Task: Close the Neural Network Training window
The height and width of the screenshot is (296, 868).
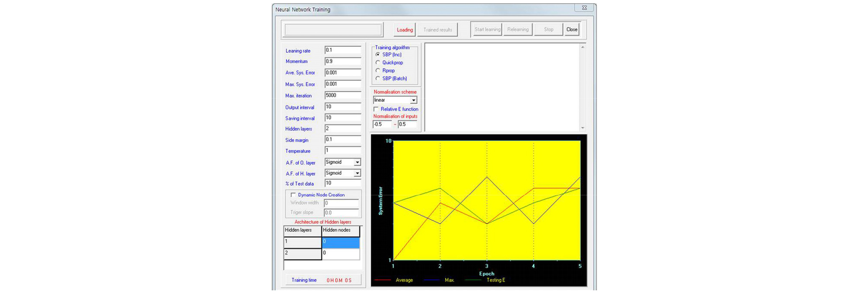Action: (x=584, y=8)
